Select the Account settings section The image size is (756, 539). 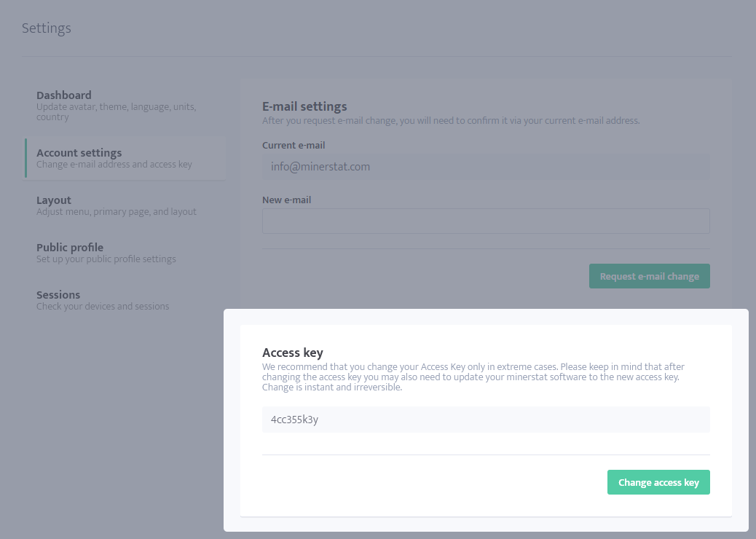pos(79,152)
